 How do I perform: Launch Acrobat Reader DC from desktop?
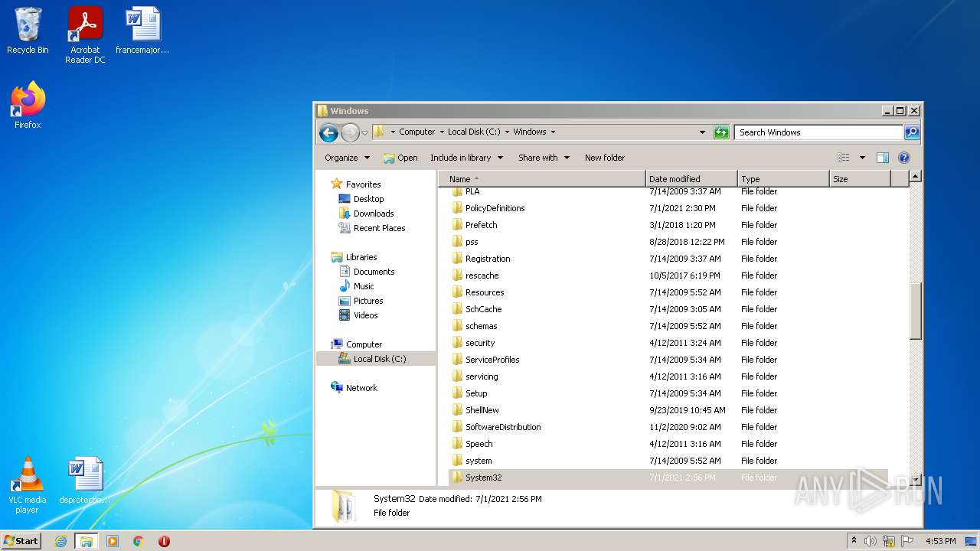tap(85, 35)
